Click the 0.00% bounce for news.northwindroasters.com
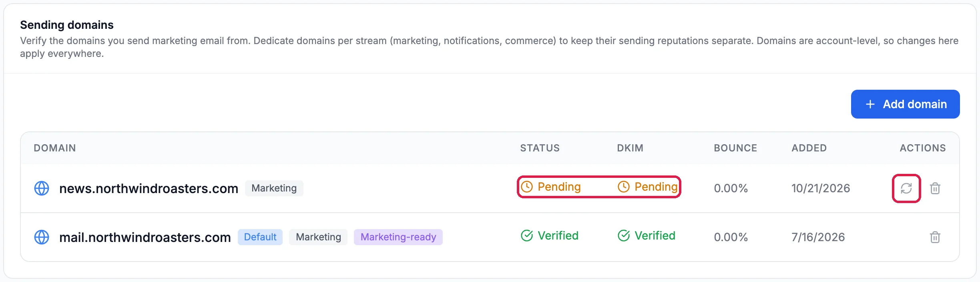The image size is (980, 282). click(x=731, y=188)
